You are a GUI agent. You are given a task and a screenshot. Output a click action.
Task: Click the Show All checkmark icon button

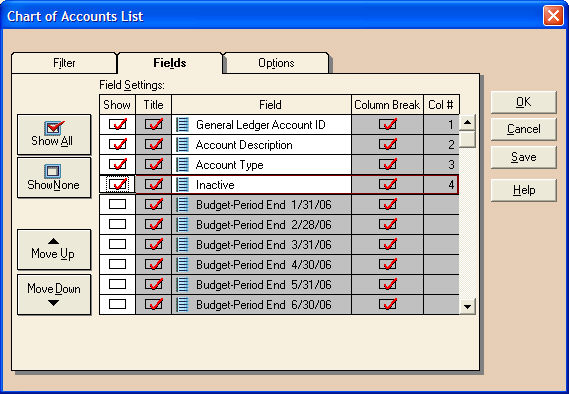(x=54, y=135)
